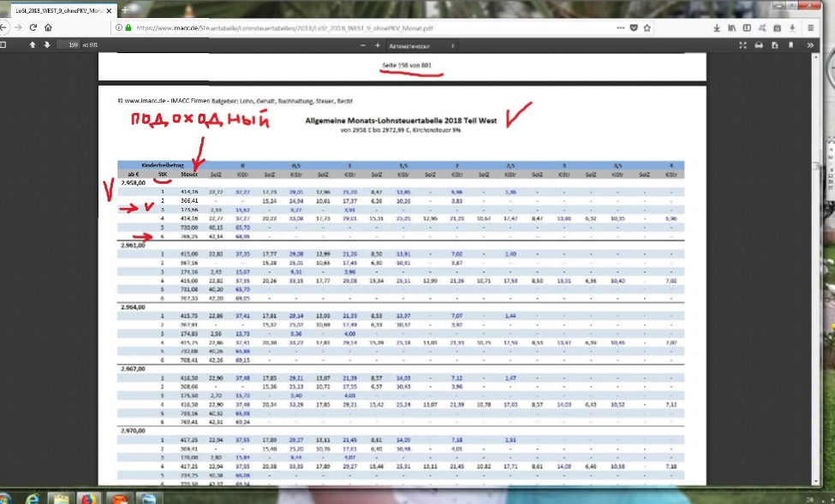Download the PDF file from viewer toolbar

click(775, 44)
